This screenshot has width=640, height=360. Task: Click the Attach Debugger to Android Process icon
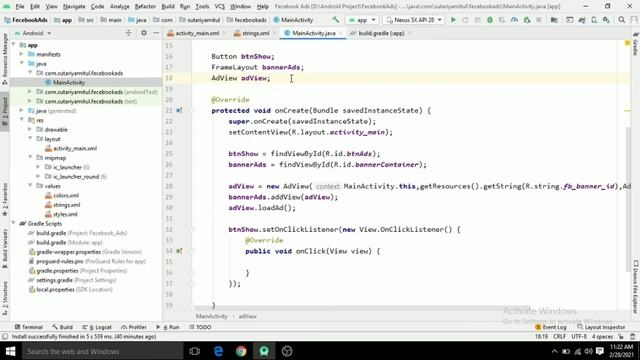pos(527,20)
